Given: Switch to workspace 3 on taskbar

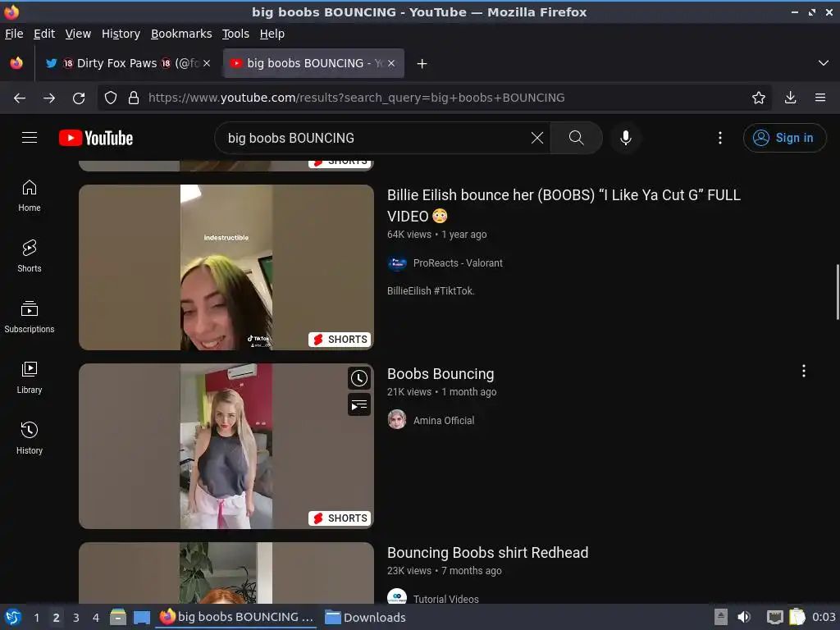Looking at the screenshot, I should (76, 617).
